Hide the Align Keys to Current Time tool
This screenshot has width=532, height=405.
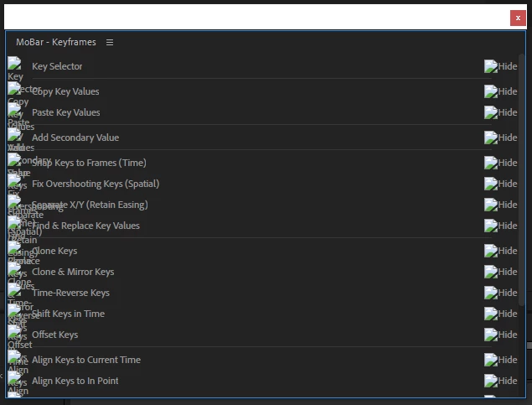(501, 361)
